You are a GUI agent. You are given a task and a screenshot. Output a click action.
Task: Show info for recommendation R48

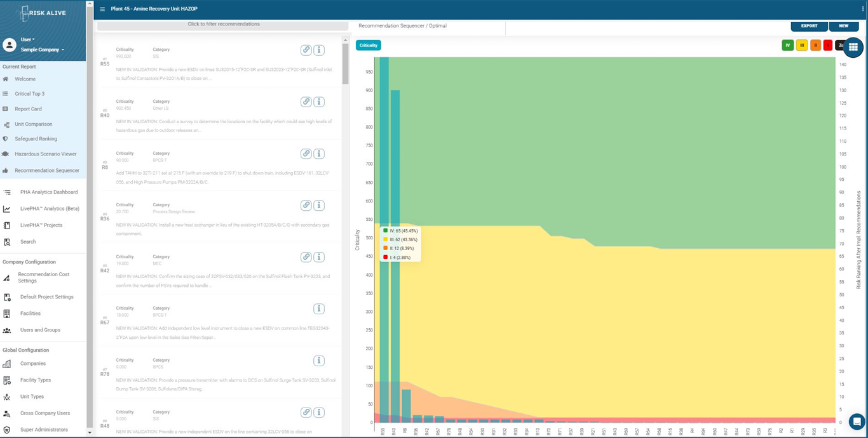point(319,412)
